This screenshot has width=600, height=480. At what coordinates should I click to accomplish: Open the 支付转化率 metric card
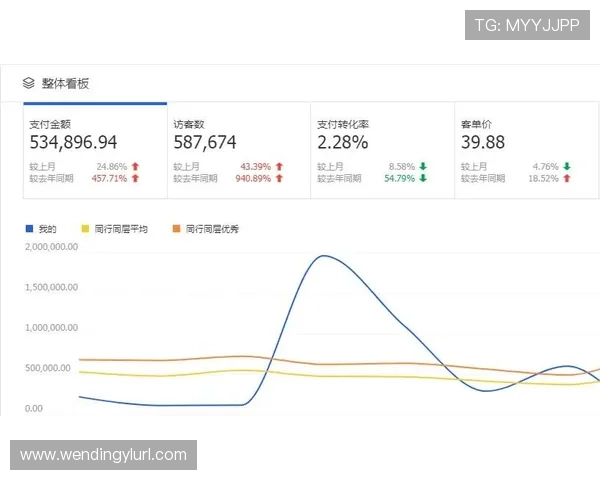(x=383, y=150)
